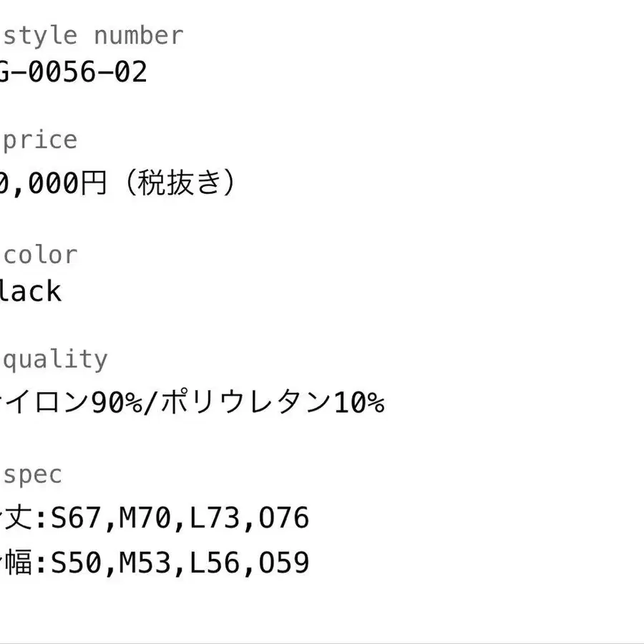Select the style number G-0056-02
Screen dimensions: 644x644
pos(73,72)
